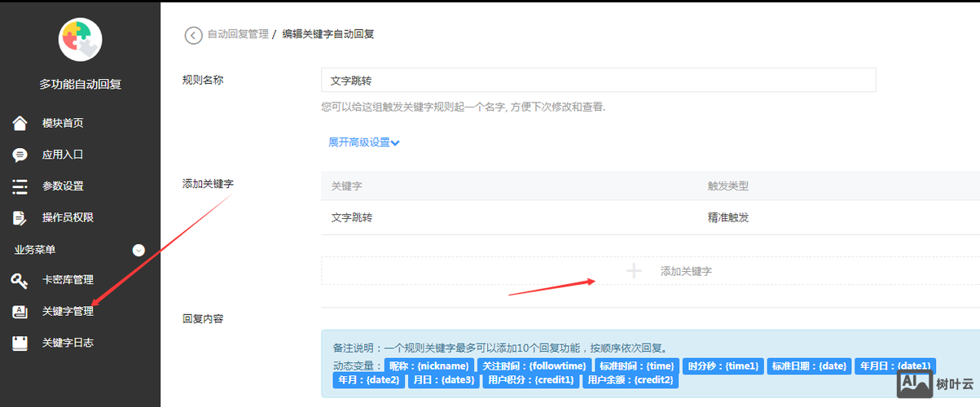Insert the 标准时间:{time} variable tag
The image size is (980, 407).
click(x=636, y=366)
